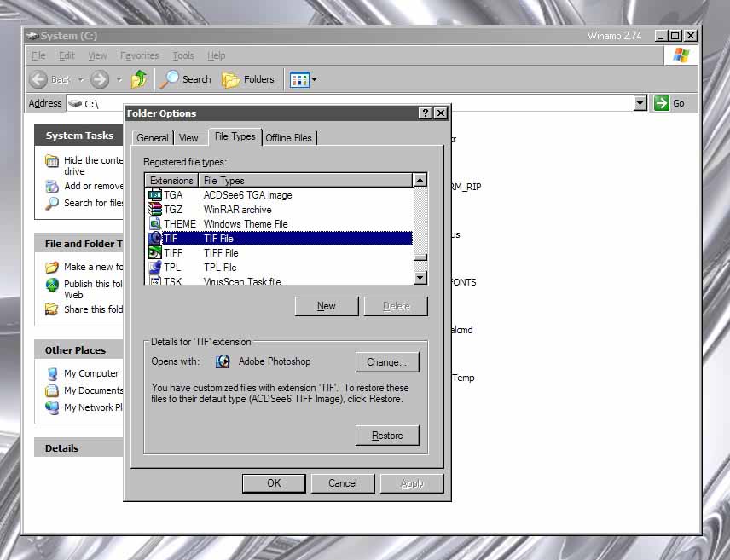This screenshot has height=560, width=730.
Task: Expand the Address bar dropdown
Action: pos(640,103)
